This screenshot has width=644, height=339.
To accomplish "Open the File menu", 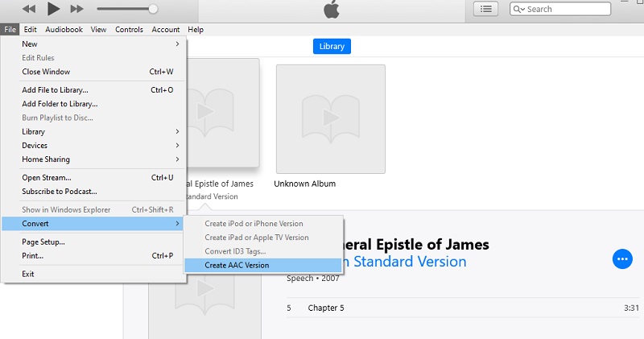I will [10, 30].
